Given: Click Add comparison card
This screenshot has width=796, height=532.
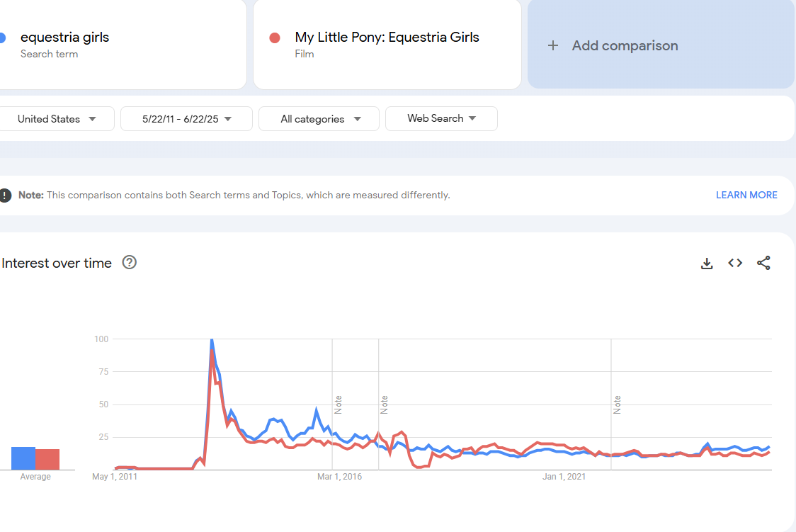Looking at the screenshot, I should tap(661, 44).
